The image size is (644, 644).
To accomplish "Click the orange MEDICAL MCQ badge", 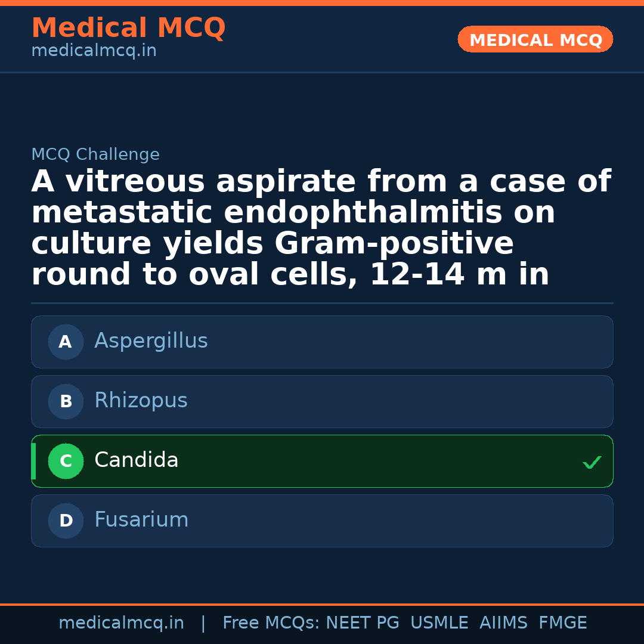I will pyautogui.click(x=535, y=40).
